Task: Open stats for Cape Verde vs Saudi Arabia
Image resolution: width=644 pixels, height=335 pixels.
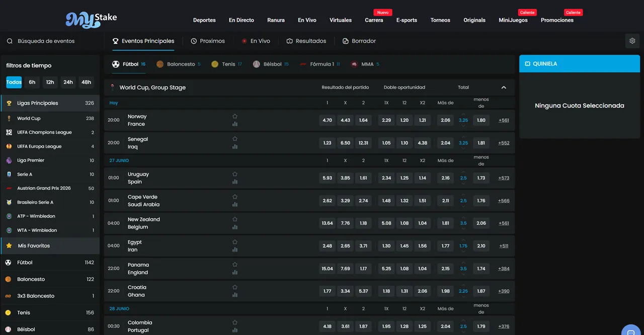Action: [235, 205]
